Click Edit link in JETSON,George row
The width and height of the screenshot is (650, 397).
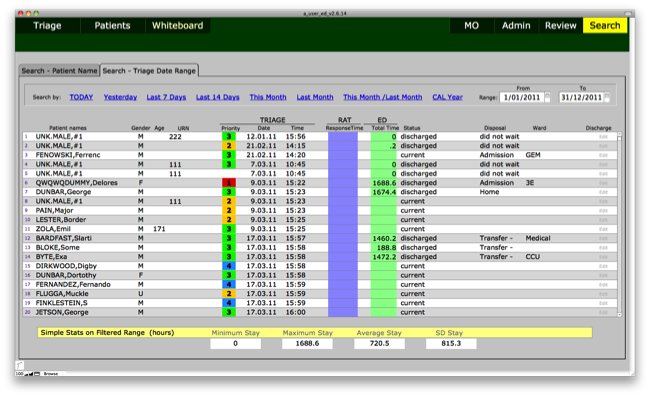pos(603,312)
